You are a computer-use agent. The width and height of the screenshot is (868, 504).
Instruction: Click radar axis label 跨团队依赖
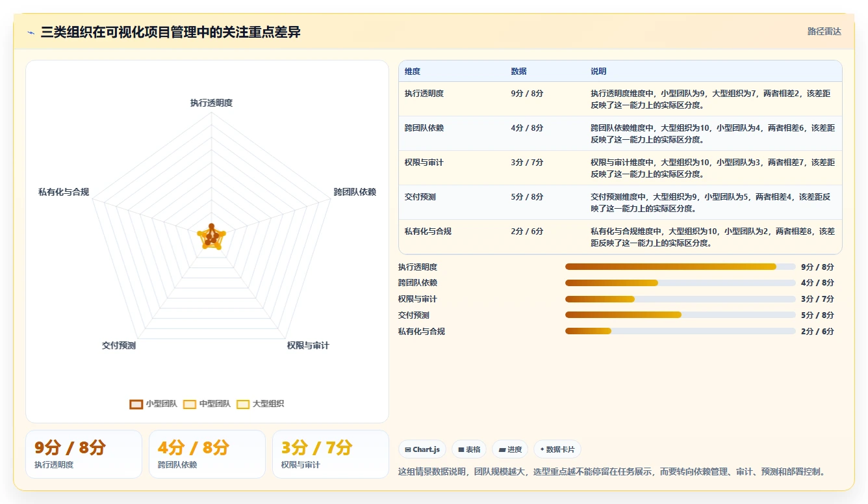click(355, 192)
